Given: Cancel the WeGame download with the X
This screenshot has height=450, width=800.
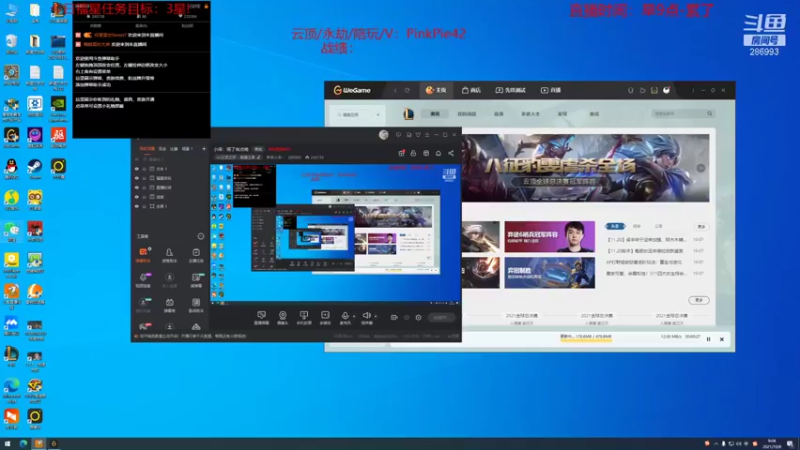Looking at the screenshot, I should coord(721,339).
